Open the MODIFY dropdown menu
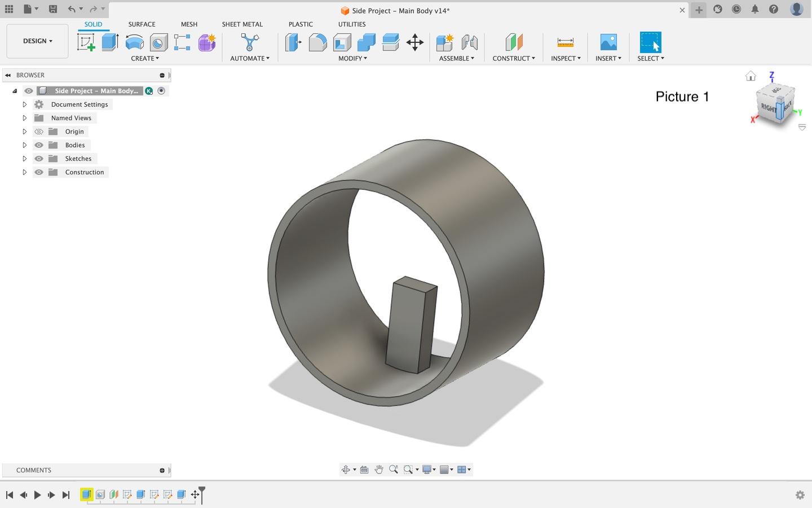Screen dimensions: 812x508 (x=352, y=58)
